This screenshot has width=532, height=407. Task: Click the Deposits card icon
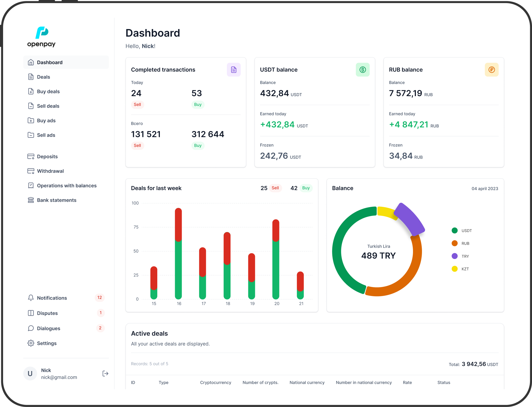[x=31, y=156]
